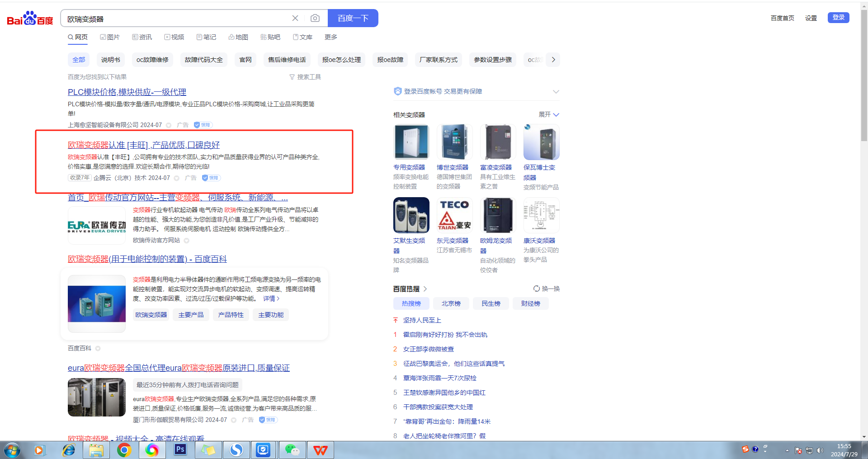Open the 地图 tab
868x459 pixels.
point(238,37)
